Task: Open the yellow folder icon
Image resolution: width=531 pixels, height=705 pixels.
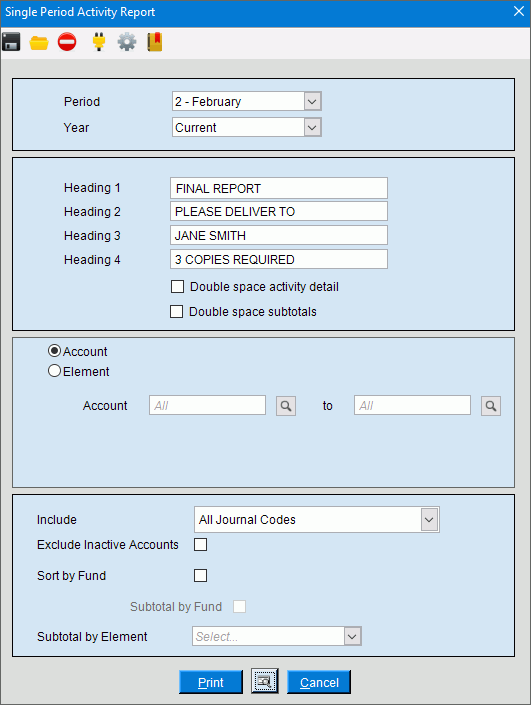Action: point(39,43)
